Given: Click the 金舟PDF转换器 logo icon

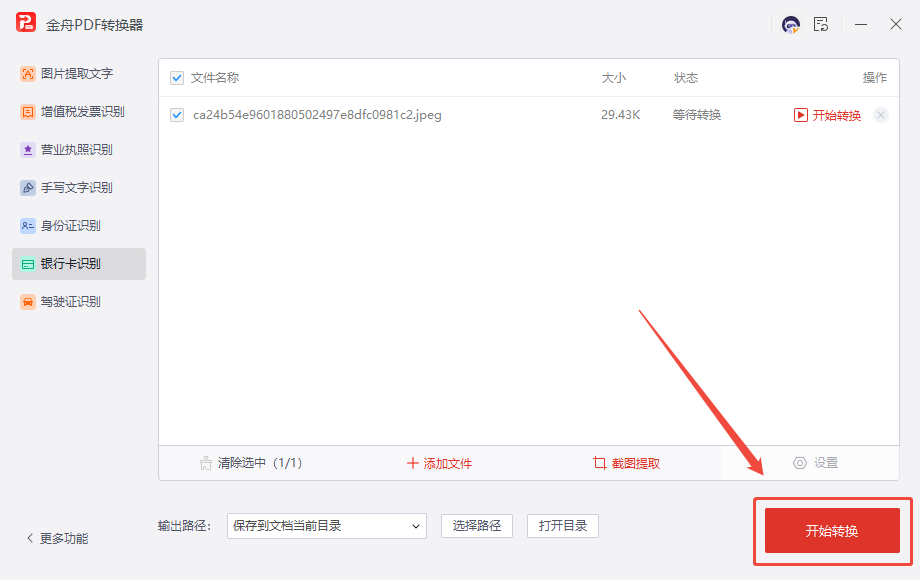Looking at the screenshot, I should pos(26,23).
